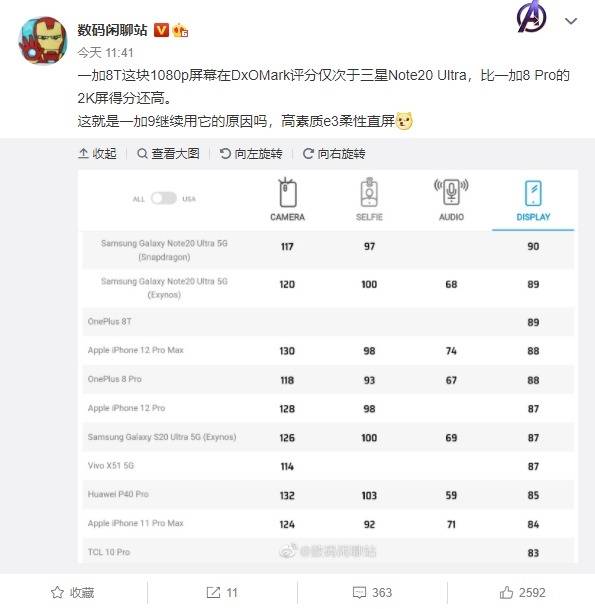Toggle the ALL/USA region switch

(164, 198)
